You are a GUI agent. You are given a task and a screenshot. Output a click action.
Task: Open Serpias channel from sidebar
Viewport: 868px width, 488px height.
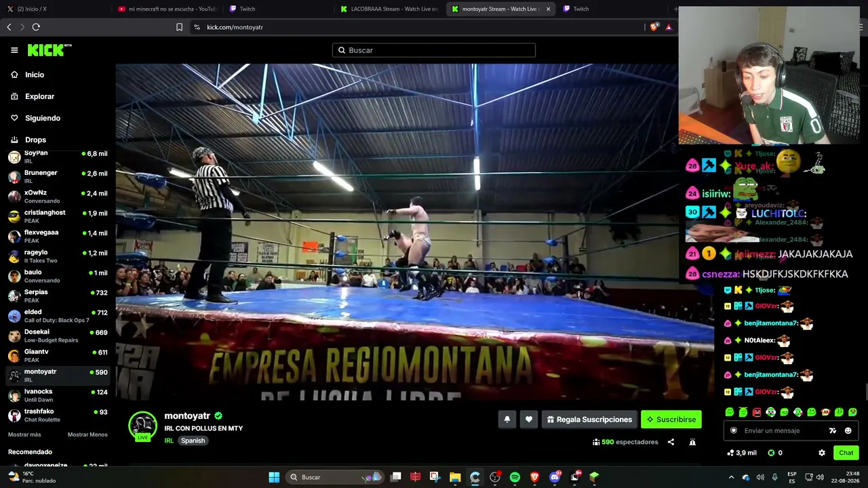click(58, 296)
